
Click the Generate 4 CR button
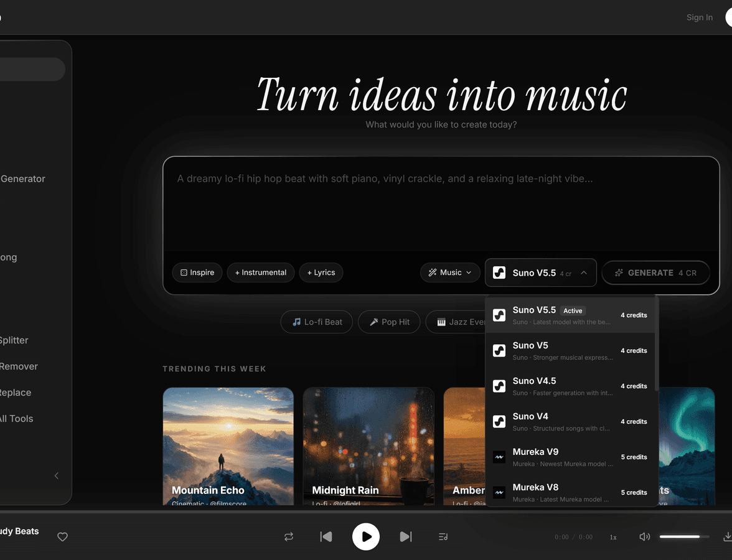click(x=656, y=273)
